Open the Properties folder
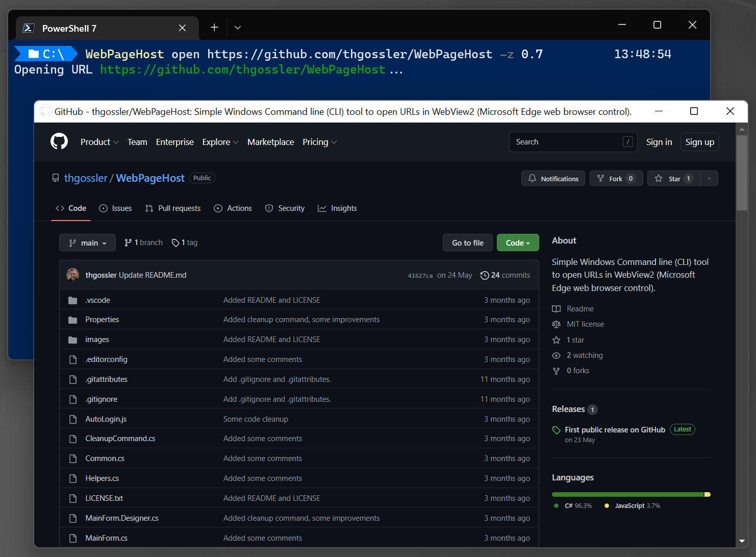This screenshot has height=557, width=756. tap(102, 320)
